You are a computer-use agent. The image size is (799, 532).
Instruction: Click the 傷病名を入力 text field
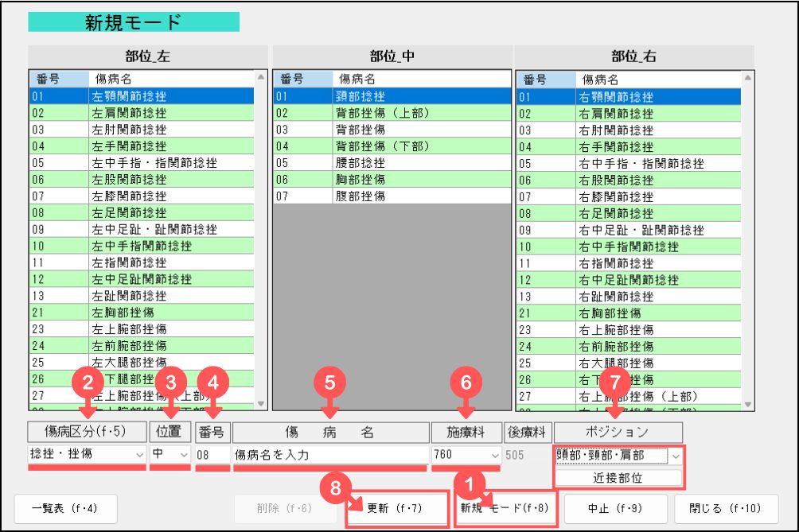(x=329, y=456)
